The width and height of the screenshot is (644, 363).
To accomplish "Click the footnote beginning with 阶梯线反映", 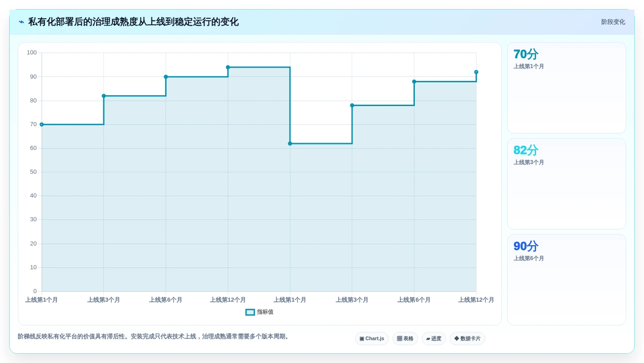I will [154, 336].
